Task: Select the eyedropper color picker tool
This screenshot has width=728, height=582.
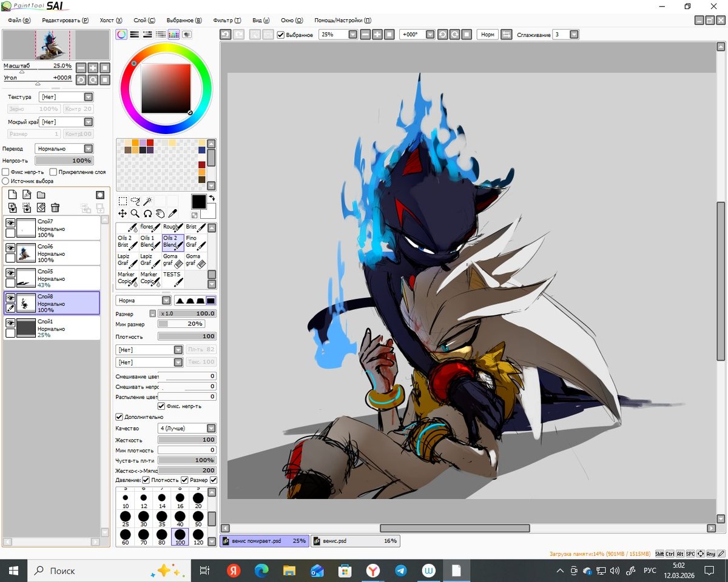Action: point(172,213)
